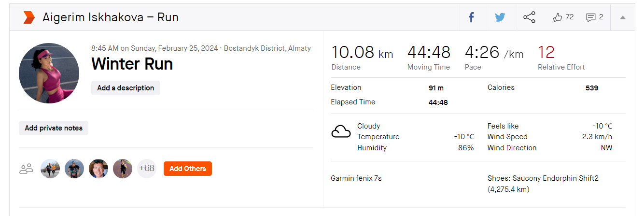Show the +68 more participants
Image resolution: width=644 pixels, height=216 pixels.
coord(147,169)
